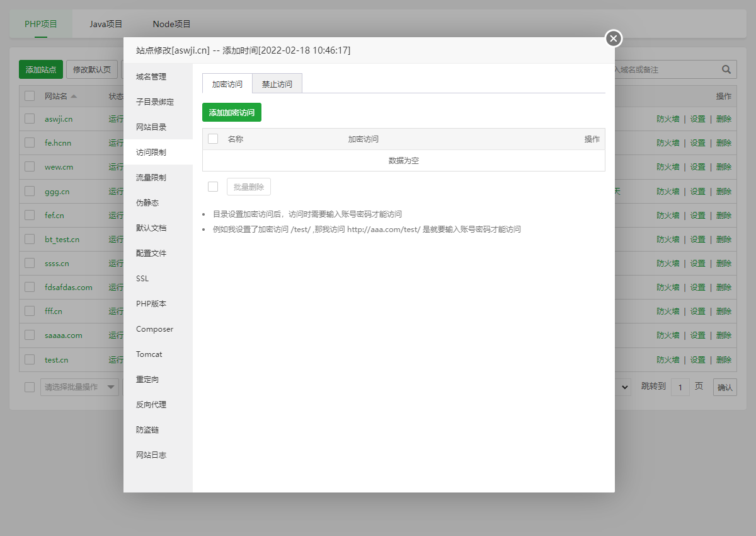Open the SSL settings section

(x=142, y=278)
